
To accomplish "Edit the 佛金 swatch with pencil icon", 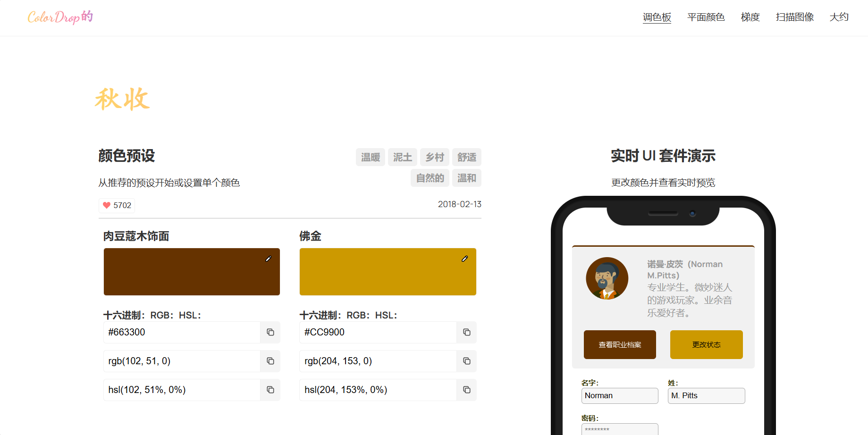I will pos(465,259).
